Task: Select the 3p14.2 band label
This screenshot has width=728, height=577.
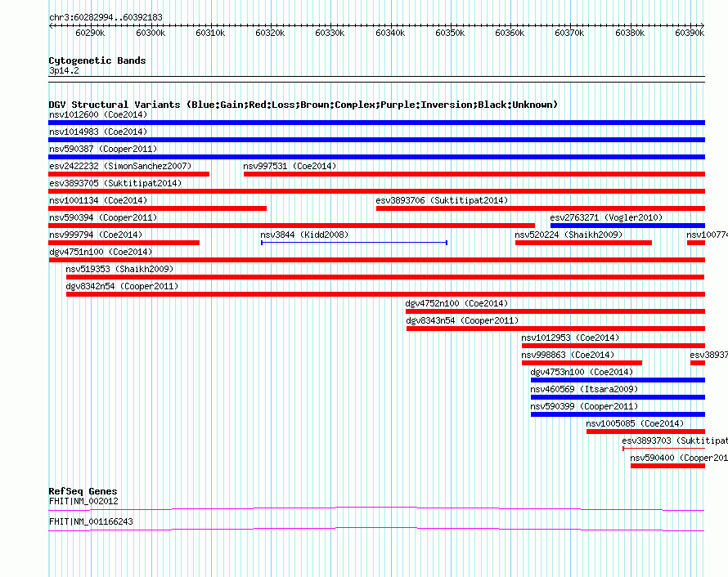Action: [x=64, y=71]
